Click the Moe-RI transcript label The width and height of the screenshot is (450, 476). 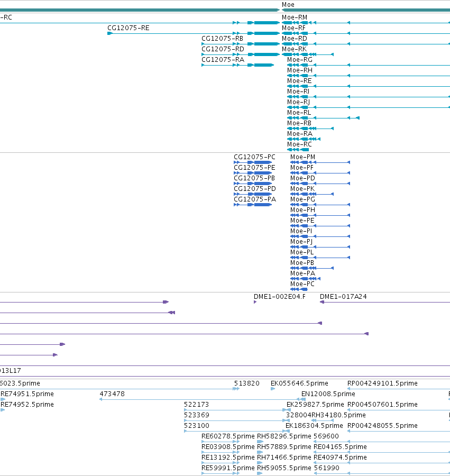[x=298, y=91]
